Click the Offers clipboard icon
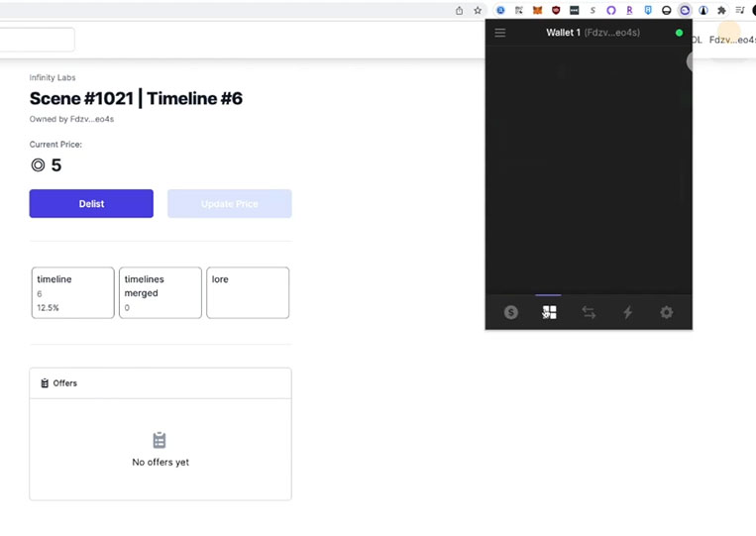This screenshot has width=756, height=536. (x=45, y=383)
